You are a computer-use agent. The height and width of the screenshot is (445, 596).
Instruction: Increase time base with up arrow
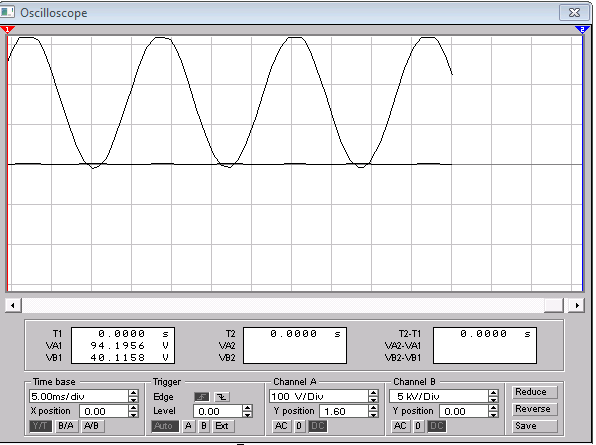133,393
